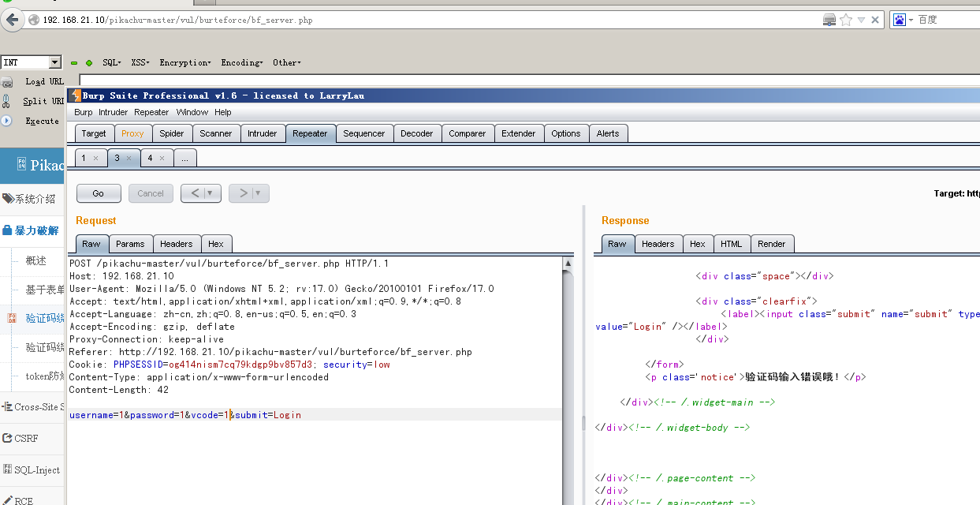The width and height of the screenshot is (980, 505).
Task: Click the SQL-Inject sidebar item
Action: coord(36,470)
